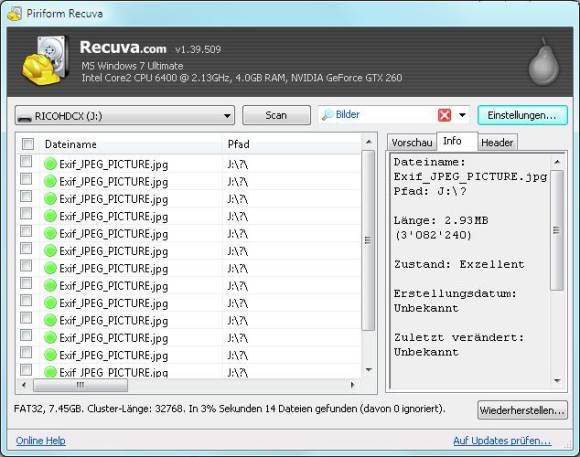Toggle the select-all checkbox beside Dateiname
This screenshot has width=580, height=457.
(28, 144)
